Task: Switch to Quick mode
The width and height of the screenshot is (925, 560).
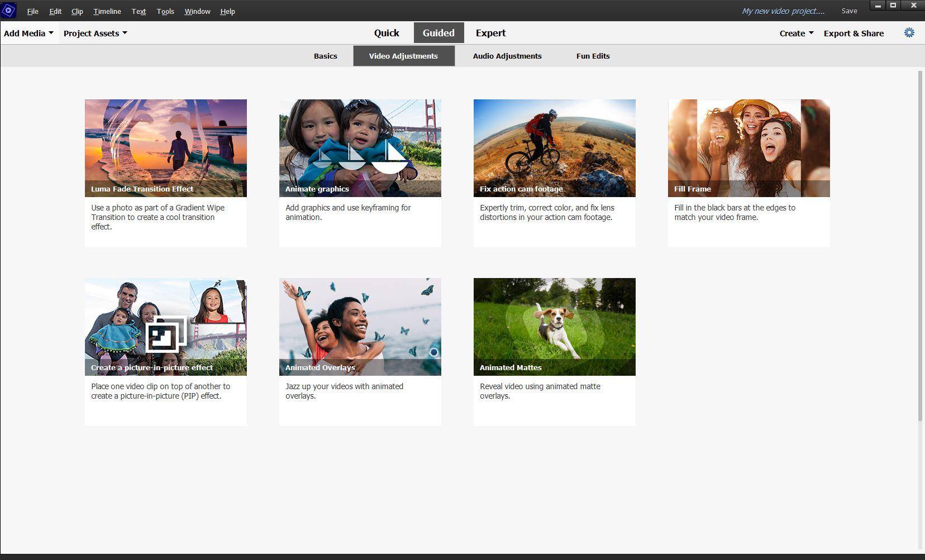Action: 387,33
